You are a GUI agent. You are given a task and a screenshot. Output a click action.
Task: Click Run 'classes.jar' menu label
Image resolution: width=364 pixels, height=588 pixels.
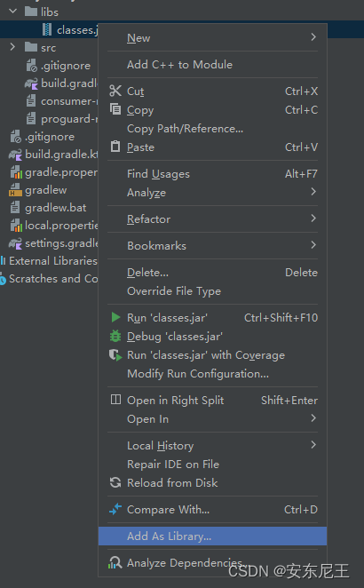click(x=167, y=318)
